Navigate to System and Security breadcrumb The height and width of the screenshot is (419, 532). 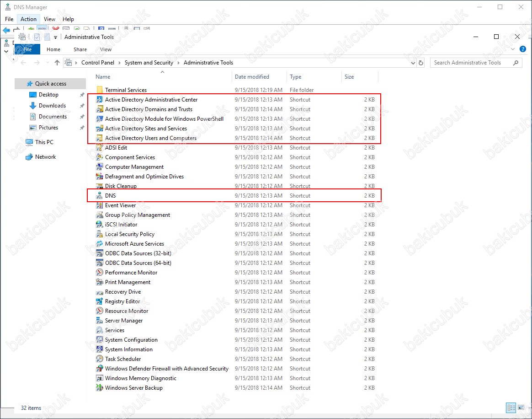[149, 63]
